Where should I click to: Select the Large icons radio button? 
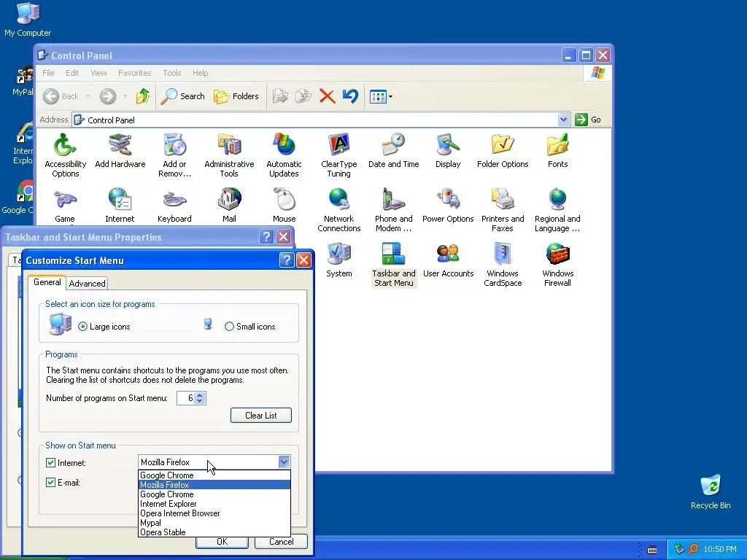(83, 326)
